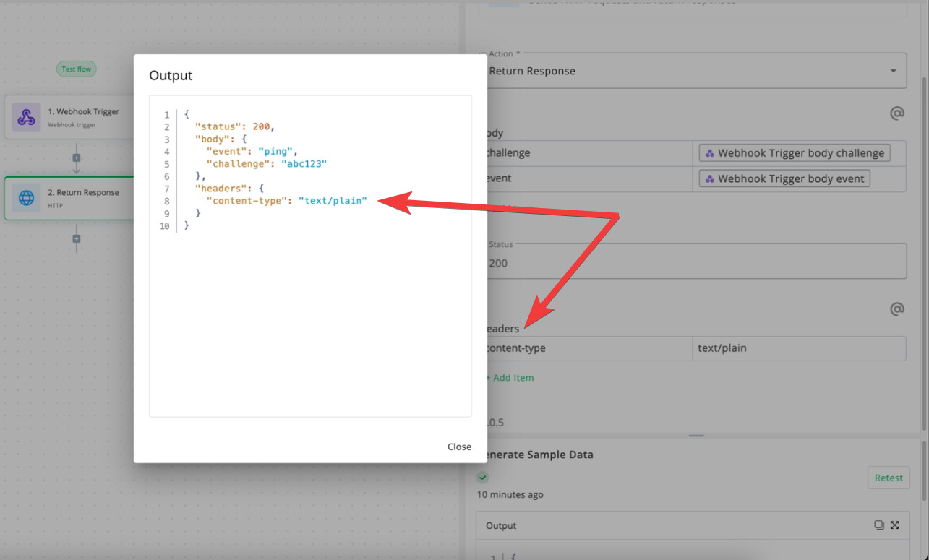
Task: Add a step below Return Response node
Action: tap(77, 238)
